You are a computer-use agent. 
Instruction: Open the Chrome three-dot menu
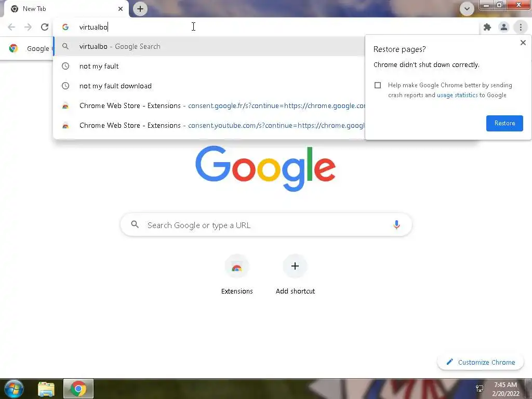521,27
